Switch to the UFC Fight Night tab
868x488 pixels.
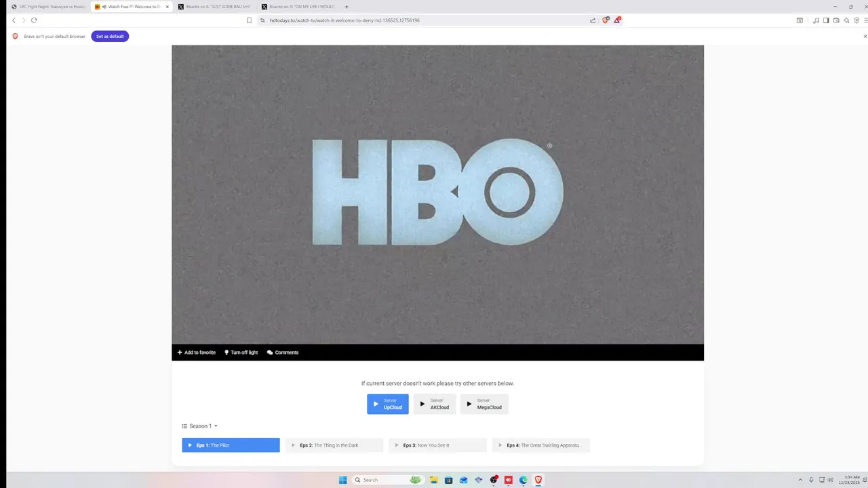48,7
